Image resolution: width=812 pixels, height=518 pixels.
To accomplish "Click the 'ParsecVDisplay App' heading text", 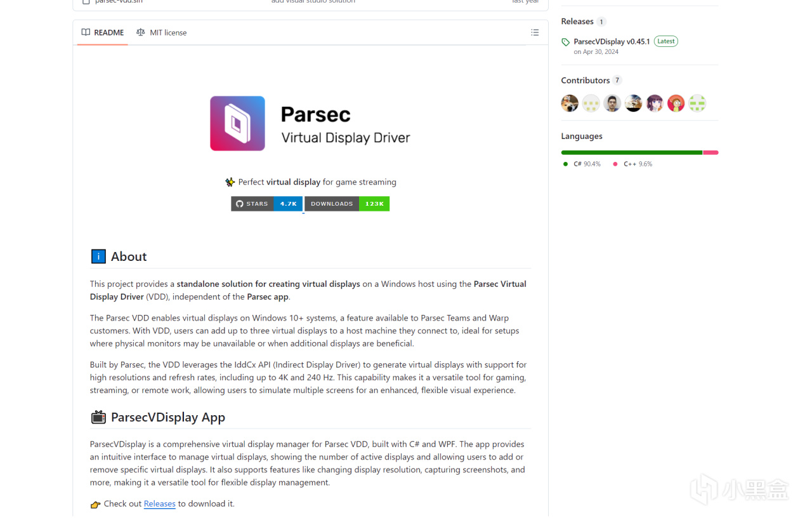I will (168, 418).
